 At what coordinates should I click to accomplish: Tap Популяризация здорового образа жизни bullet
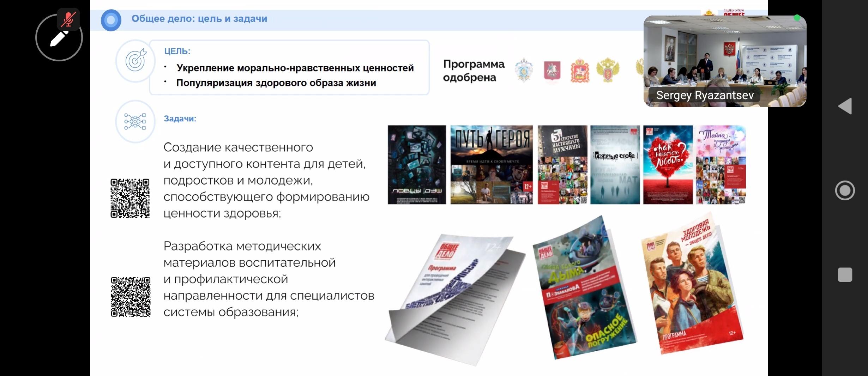[276, 83]
